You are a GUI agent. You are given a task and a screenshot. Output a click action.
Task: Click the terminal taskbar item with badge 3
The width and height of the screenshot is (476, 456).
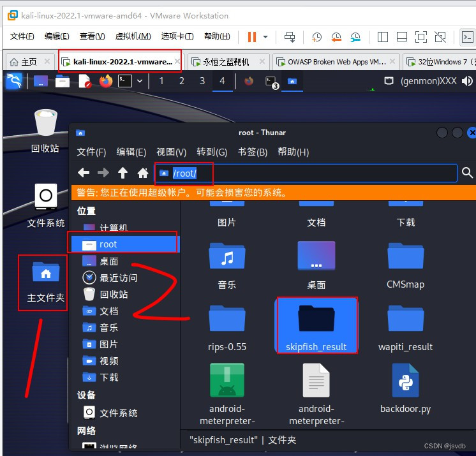pos(271,82)
